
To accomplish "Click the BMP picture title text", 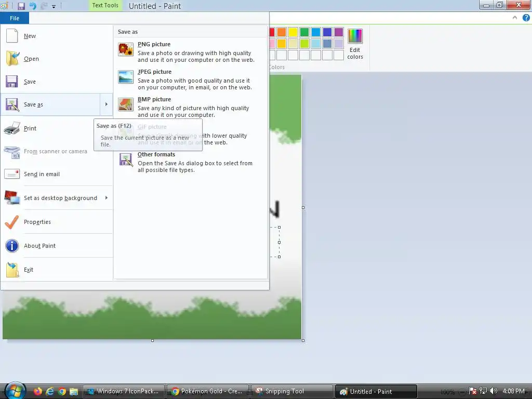I will point(154,99).
